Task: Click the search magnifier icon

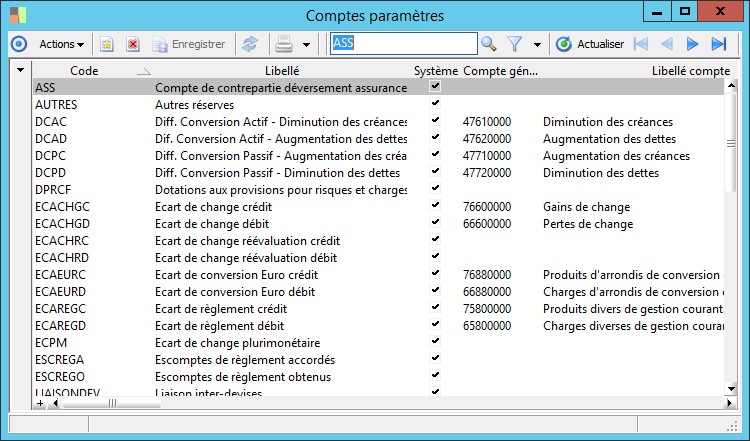Action: [489, 44]
